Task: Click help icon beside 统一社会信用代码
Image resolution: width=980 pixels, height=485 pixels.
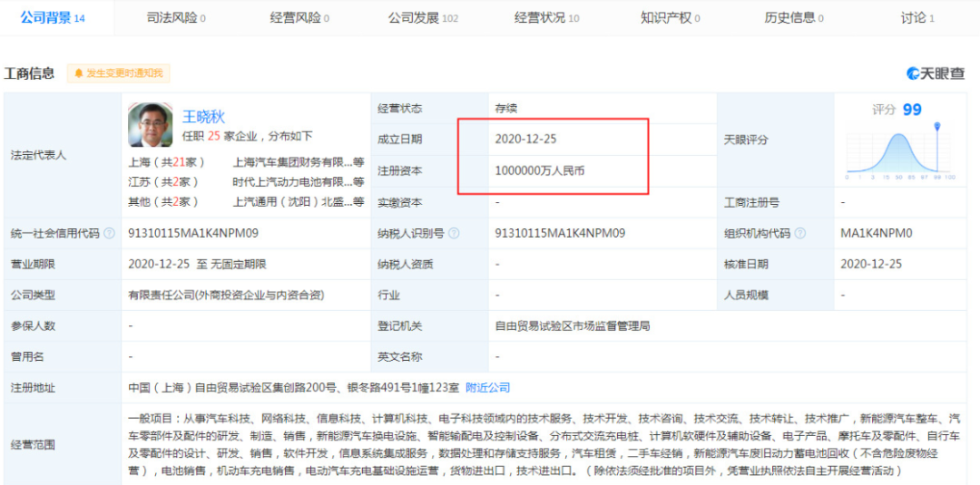Action: click(x=109, y=233)
